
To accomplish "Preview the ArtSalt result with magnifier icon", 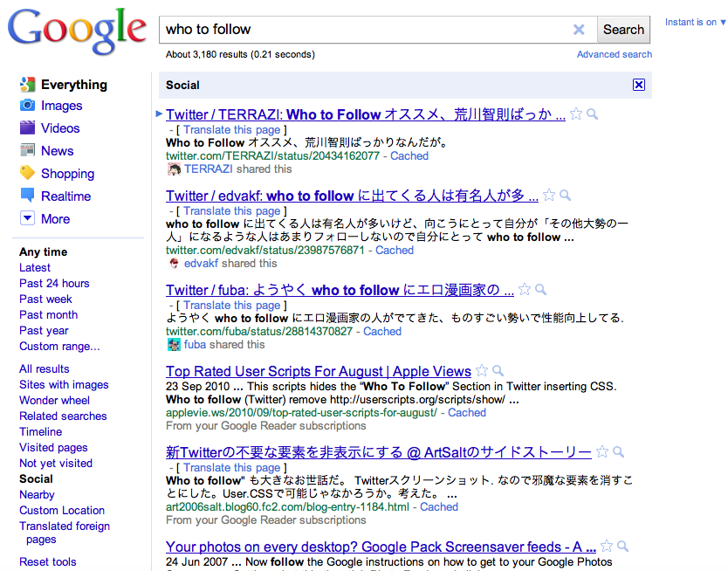I will point(618,451).
